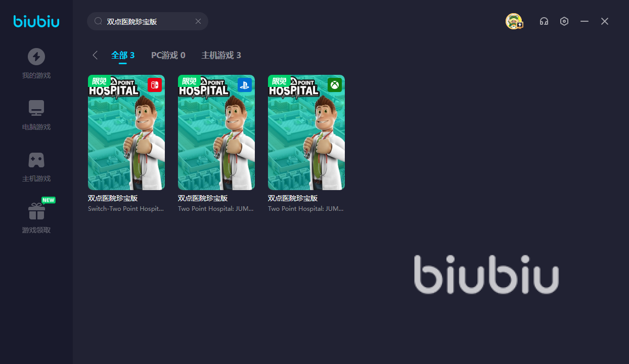Open console games controller icon
Image resolution: width=629 pixels, height=364 pixels.
(x=36, y=160)
